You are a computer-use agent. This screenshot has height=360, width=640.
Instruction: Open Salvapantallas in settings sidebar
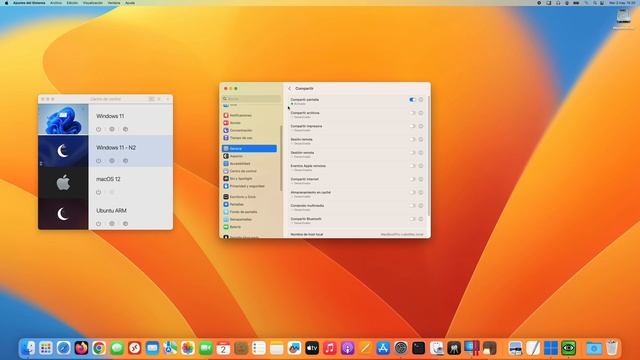249,219
